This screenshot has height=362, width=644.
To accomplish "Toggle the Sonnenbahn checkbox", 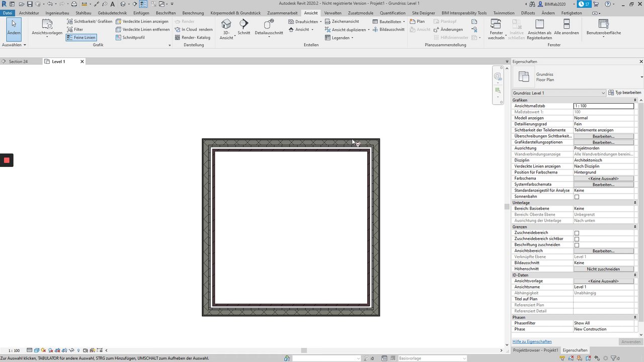I will click(577, 197).
